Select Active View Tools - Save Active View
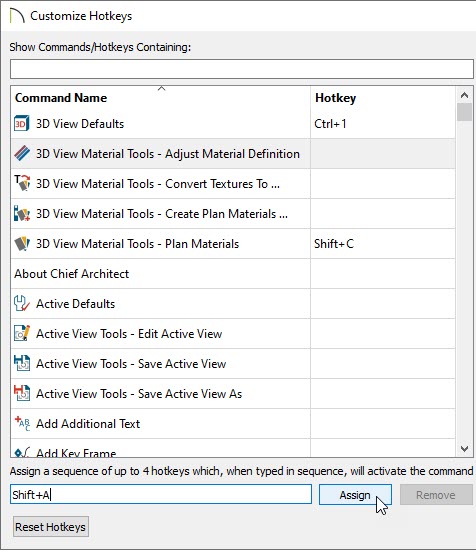Viewport: 476px width, 550px height. 131,364
